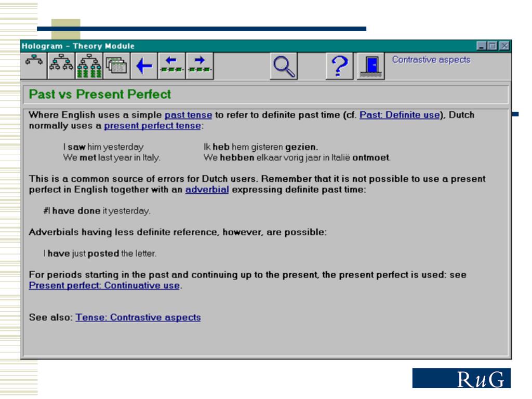Viewport: 532px width, 399px height.
Task: Click the 'Past vs Present Perfect' heading
Action: (100, 95)
